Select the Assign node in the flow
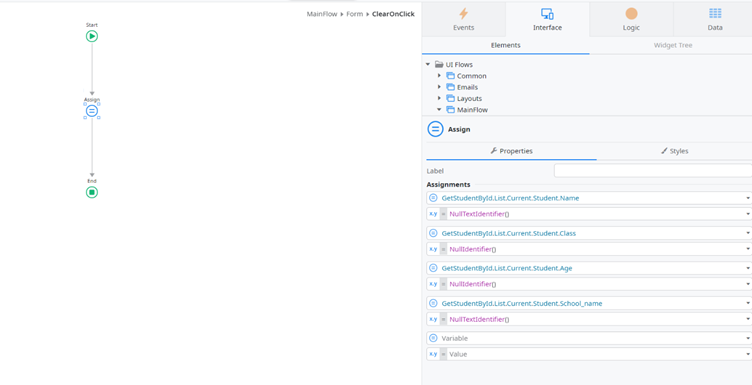The width and height of the screenshot is (752, 385). pos(92,111)
